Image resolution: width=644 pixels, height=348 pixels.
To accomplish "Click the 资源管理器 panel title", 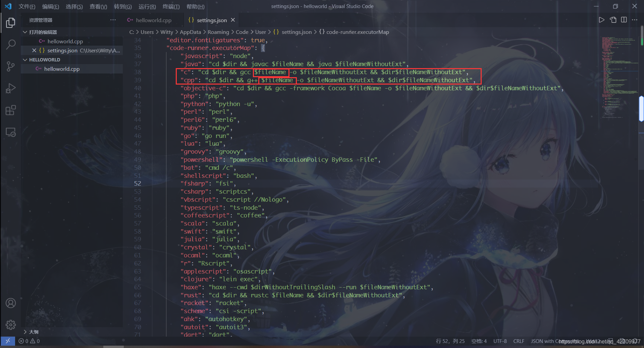I will (41, 20).
